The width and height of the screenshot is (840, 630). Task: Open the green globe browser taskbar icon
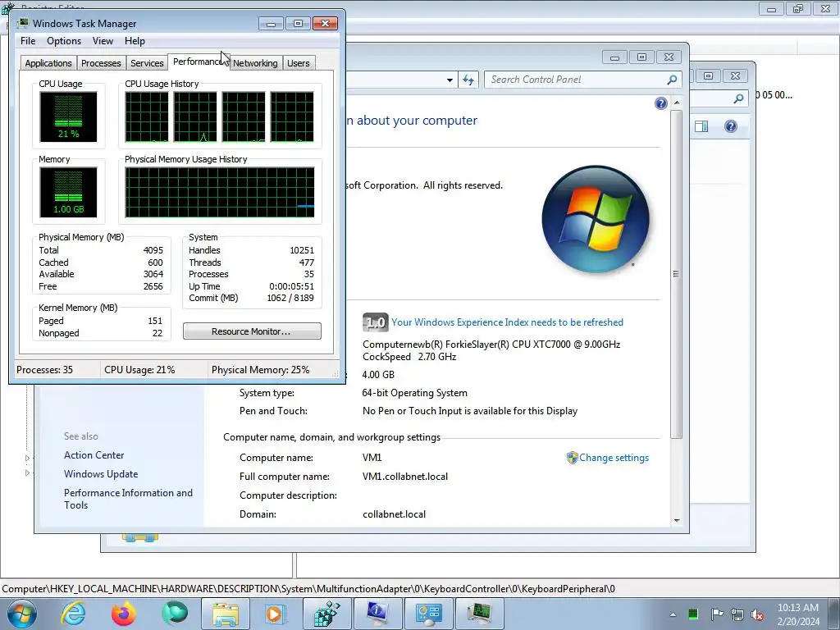tap(174, 614)
